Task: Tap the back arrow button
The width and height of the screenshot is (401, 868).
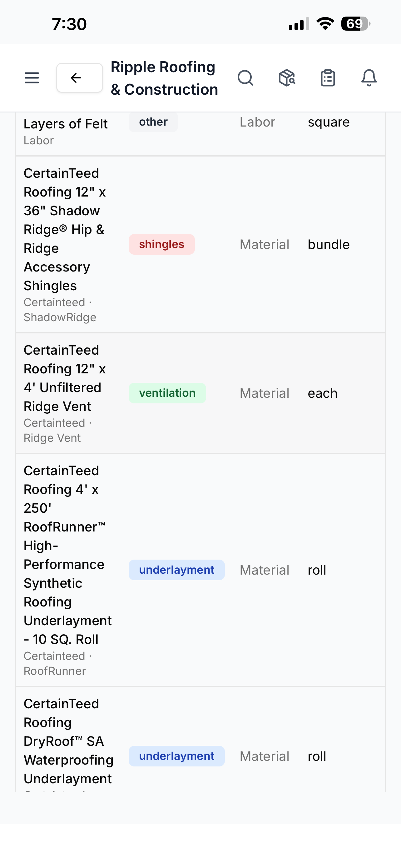Action: tap(79, 78)
